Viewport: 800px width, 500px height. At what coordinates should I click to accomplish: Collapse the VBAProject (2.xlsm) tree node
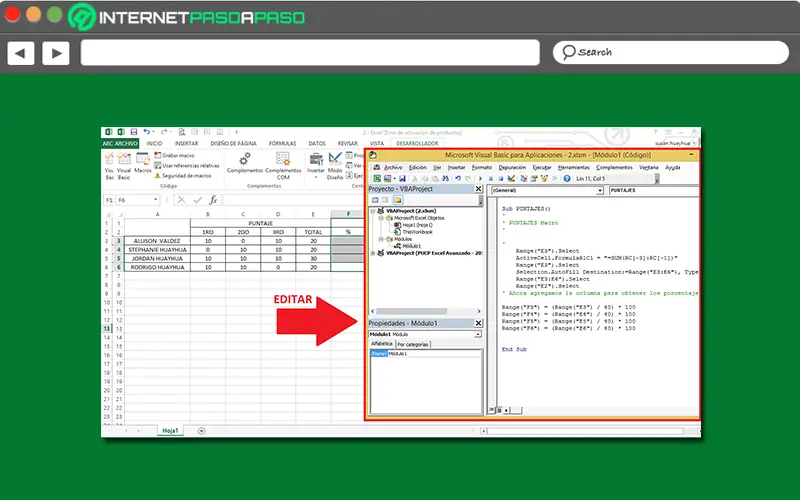pyautogui.click(x=372, y=211)
